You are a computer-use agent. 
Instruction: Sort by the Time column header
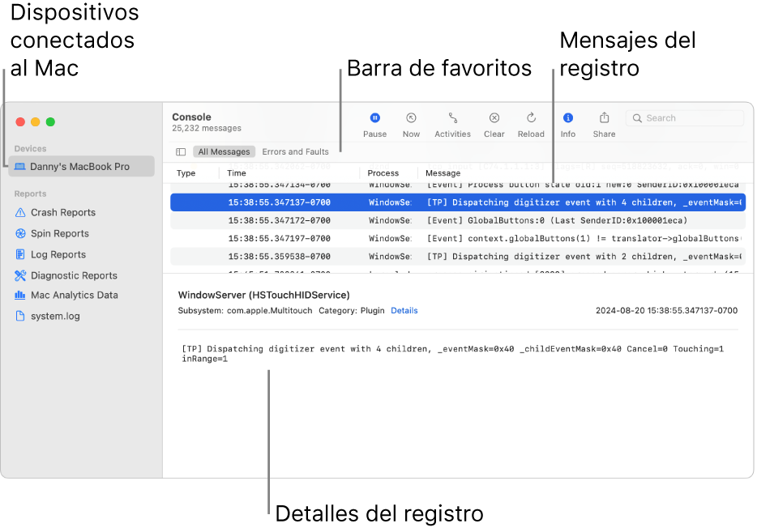click(237, 173)
